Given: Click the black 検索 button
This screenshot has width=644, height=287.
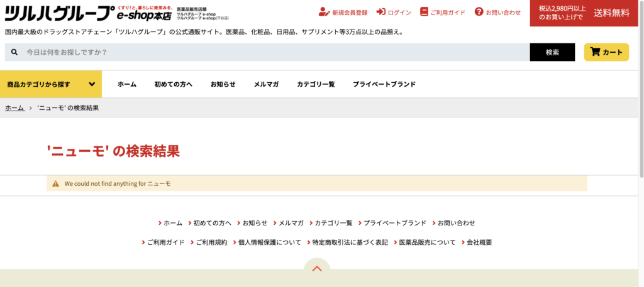Looking at the screenshot, I should [552, 52].
